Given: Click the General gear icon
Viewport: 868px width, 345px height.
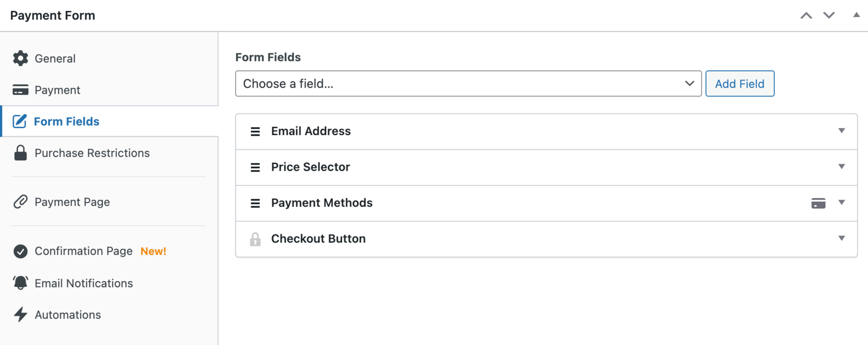Looking at the screenshot, I should [x=21, y=59].
